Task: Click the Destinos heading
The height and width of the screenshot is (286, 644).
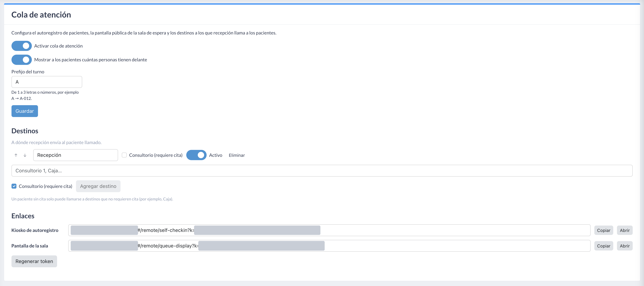Action: [x=25, y=131]
